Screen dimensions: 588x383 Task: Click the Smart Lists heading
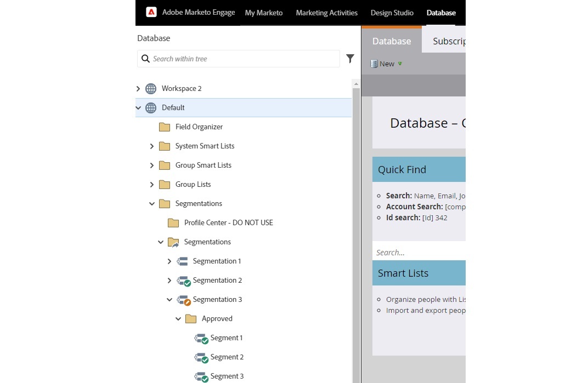[403, 273]
